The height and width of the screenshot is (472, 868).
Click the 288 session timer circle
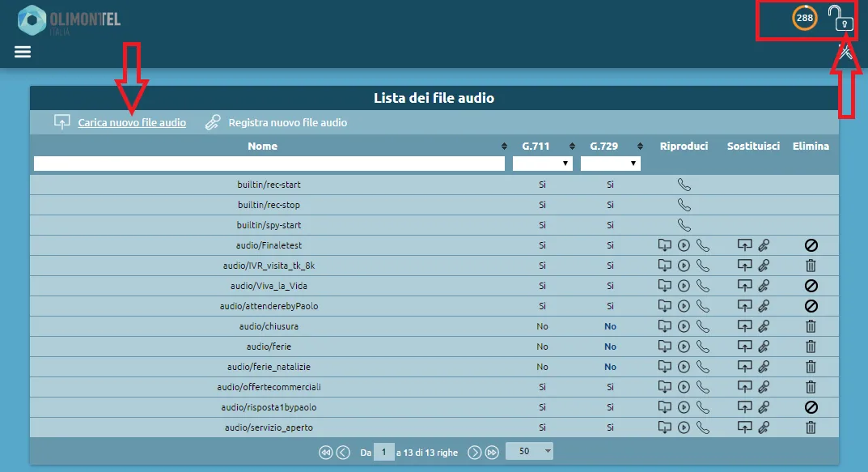pyautogui.click(x=804, y=18)
